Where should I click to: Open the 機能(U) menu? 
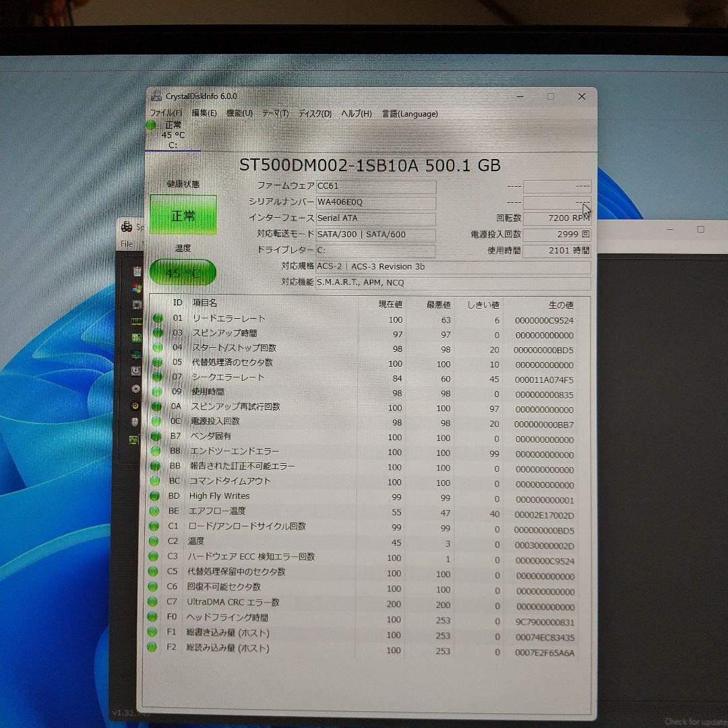[x=237, y=113]
